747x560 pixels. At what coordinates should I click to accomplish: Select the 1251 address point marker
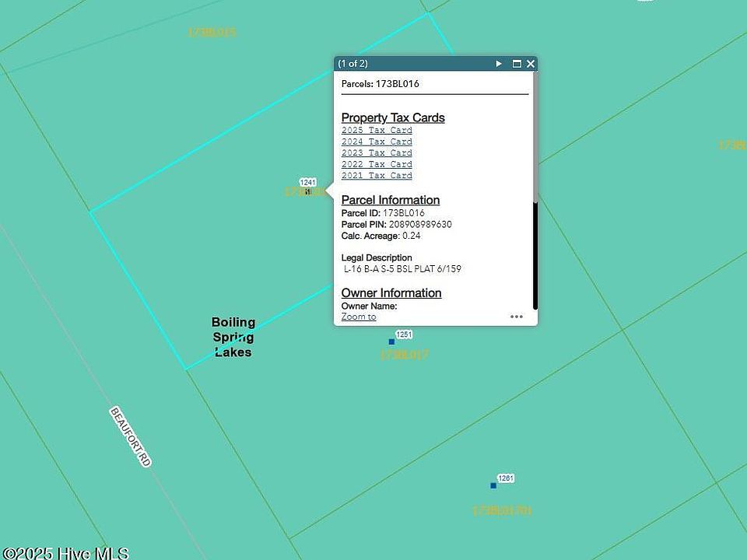(391, 341)
